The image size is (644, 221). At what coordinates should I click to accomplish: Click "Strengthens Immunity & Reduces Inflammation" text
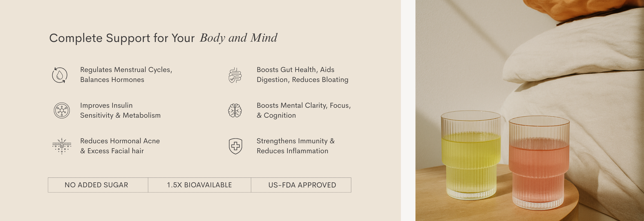[x=295, y=146]
